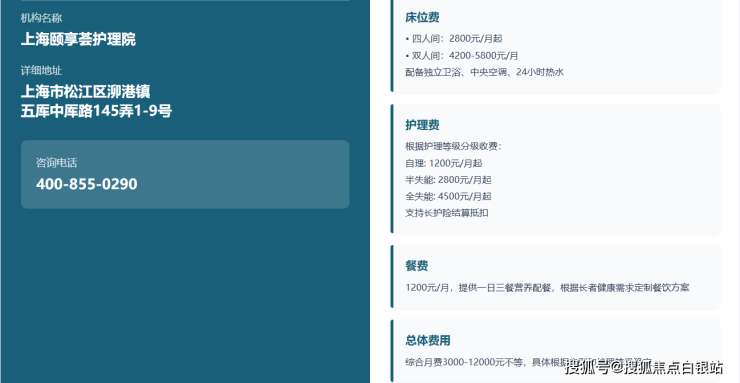This screenshot has width=740, height=383.
Task: Click the 机构名称 label
Action: click(x=41, y=18)
